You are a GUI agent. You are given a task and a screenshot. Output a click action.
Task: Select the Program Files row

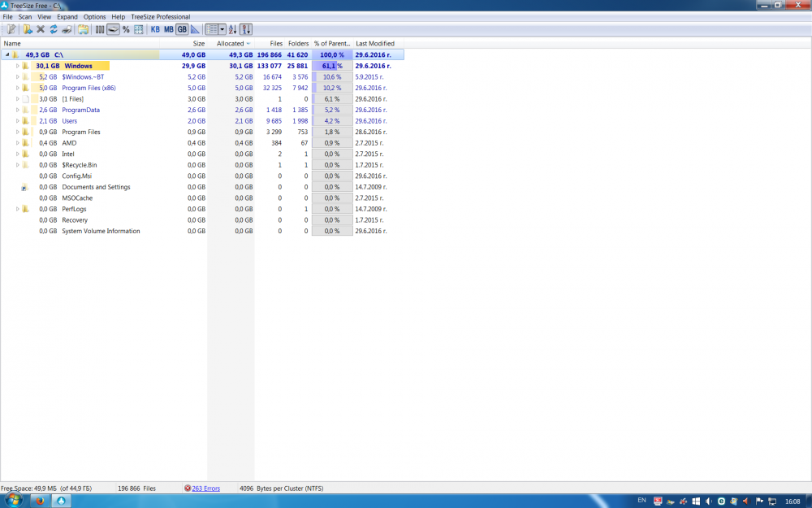point(202,132)
